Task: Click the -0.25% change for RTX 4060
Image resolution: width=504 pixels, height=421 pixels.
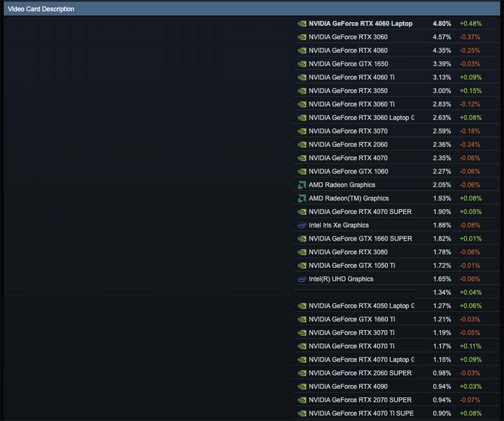Action: tap(470, 50)
